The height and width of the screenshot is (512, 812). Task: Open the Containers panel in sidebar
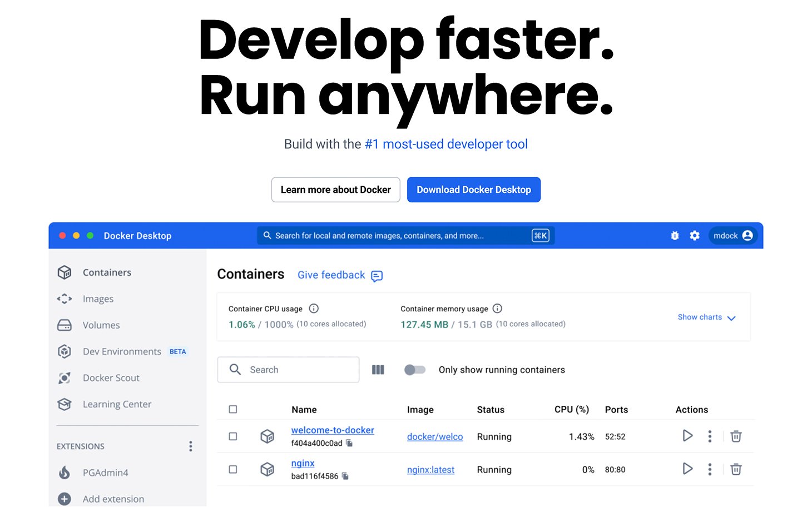[107, 272]
